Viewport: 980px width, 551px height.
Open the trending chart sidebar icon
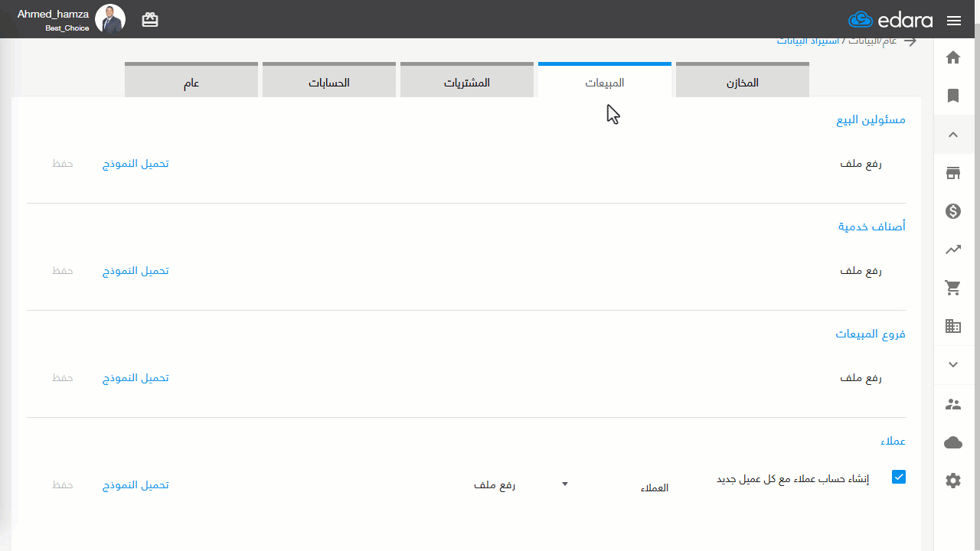[953, 249]
